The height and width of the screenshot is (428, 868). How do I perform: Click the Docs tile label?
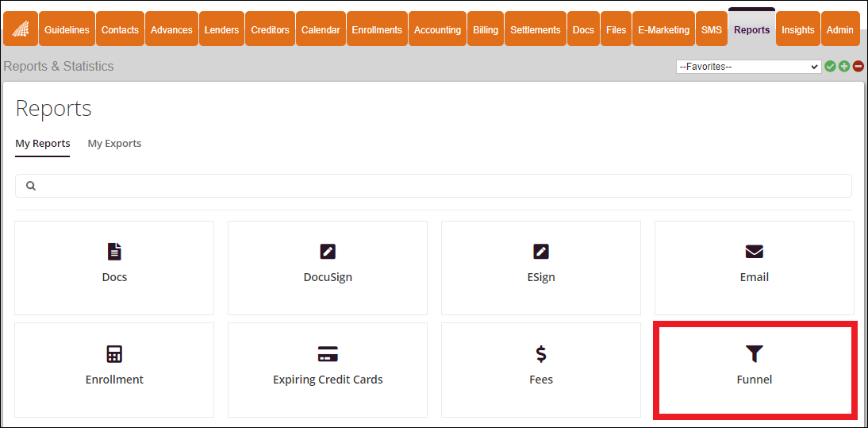click(114, 277)
